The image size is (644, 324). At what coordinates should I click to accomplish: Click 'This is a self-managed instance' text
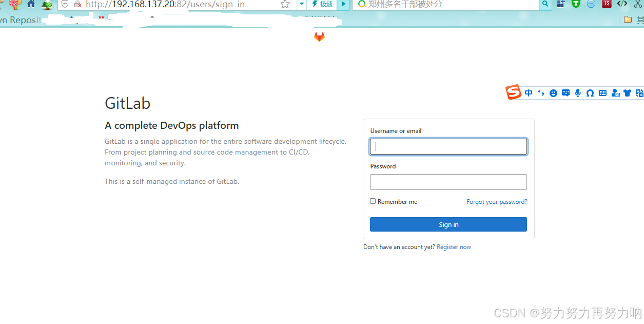tap(172, 181)
